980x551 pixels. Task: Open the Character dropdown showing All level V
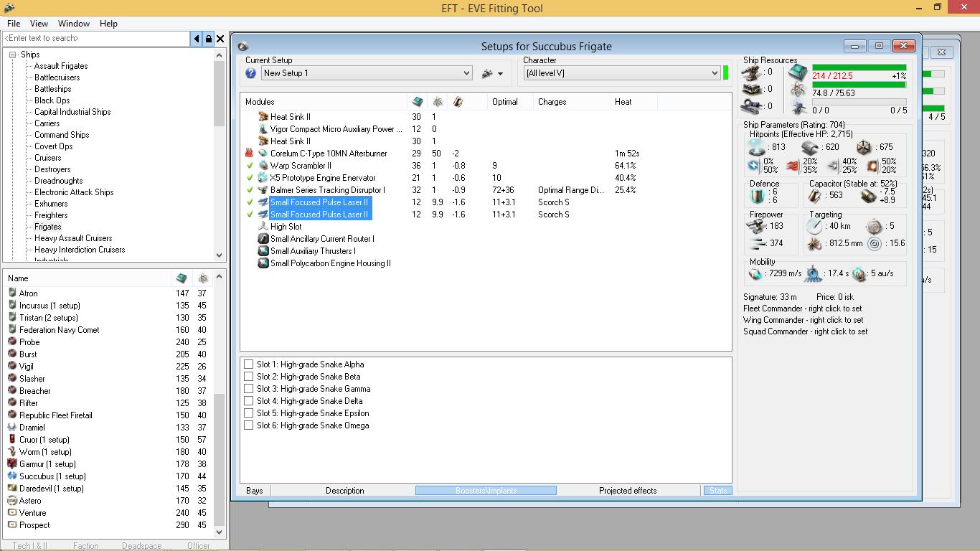click(622, 73)
